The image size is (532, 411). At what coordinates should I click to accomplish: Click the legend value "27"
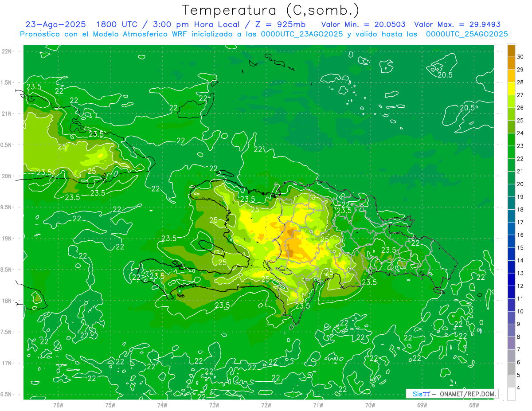520,94
